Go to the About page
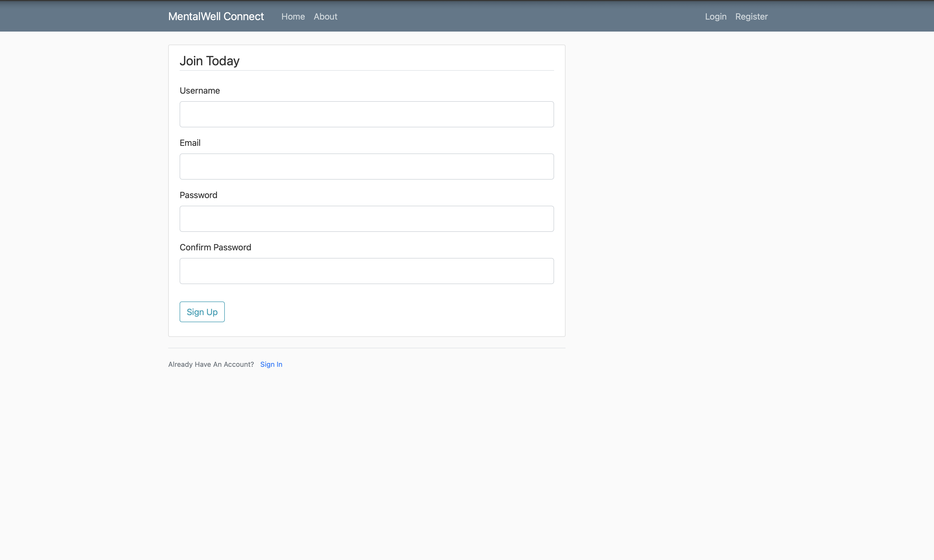The height and width of the screenshot is (560, 934). coord(325,17)
